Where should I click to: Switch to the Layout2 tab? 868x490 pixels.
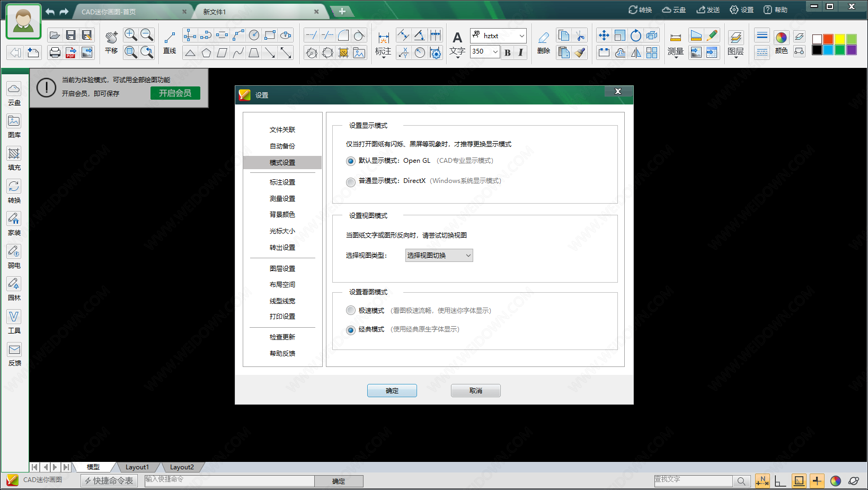[x=182, y=467]
